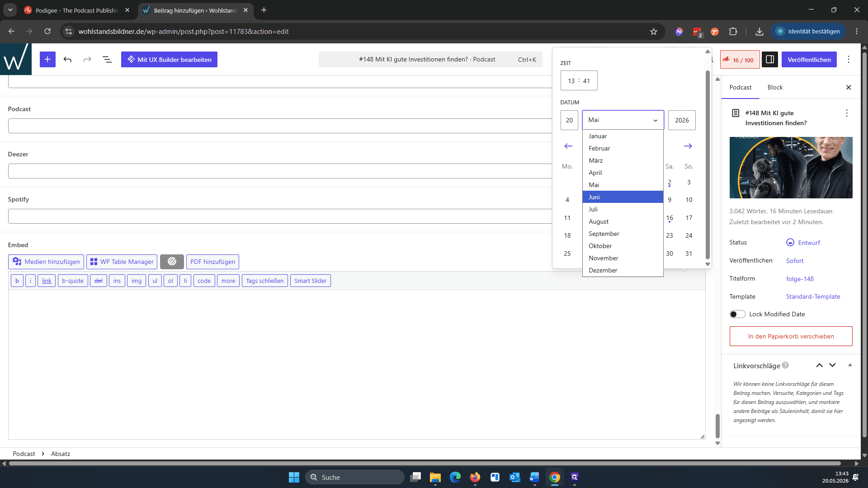Switch to Podigee browser tab

(77, 10)
